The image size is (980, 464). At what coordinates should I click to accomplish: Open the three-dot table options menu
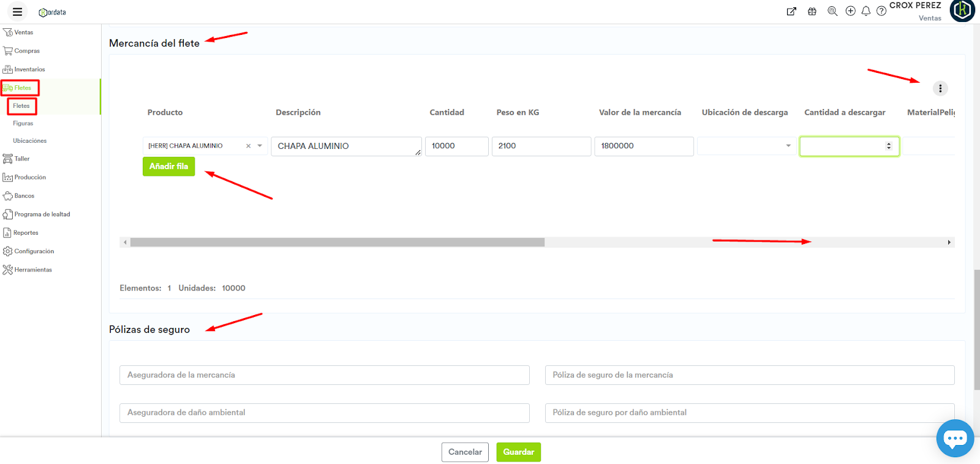pyautogui.click(x=940, y=88)
